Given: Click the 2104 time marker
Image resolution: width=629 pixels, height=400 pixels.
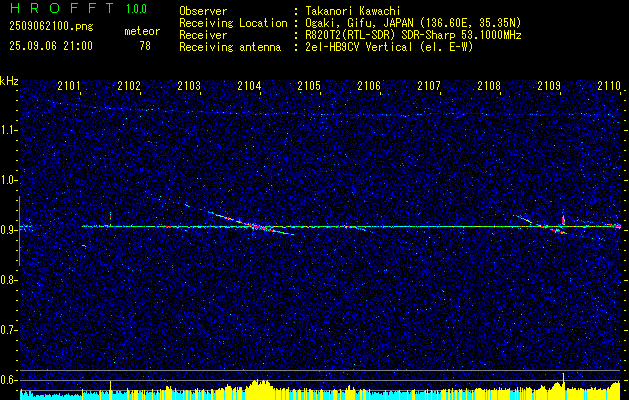Looking at the screenshot, I should 249,86.
